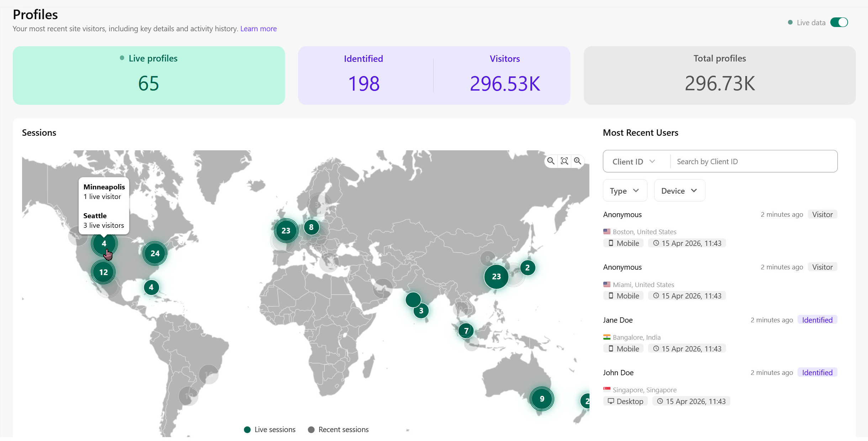Open the 8-session cluster in northern Europe
The height and width of the screenshot is (441, 868).
tap(311, 227)
